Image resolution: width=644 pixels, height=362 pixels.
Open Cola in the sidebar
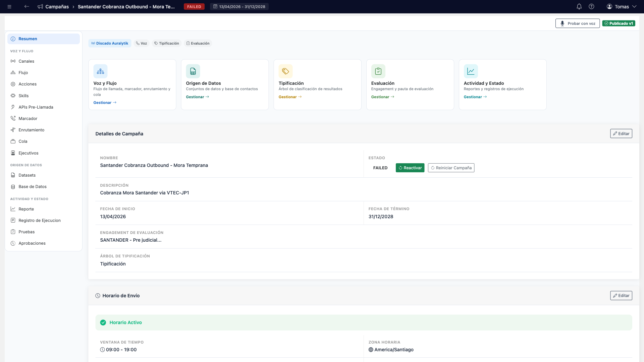[44, 141]
